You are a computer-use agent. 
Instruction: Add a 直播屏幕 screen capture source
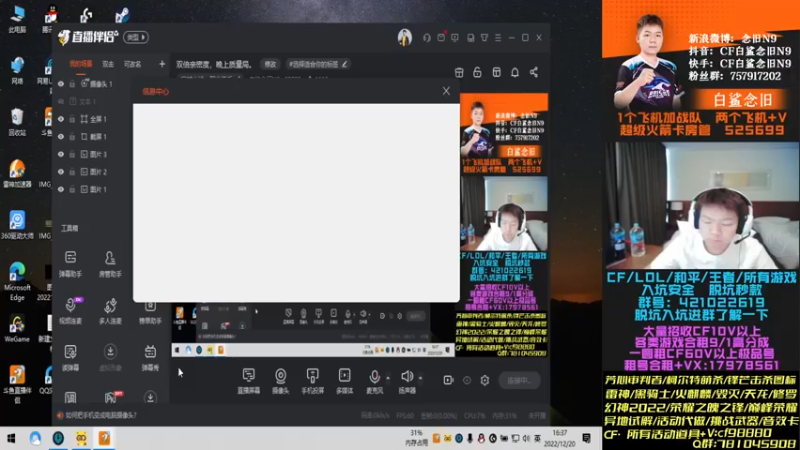248,381
